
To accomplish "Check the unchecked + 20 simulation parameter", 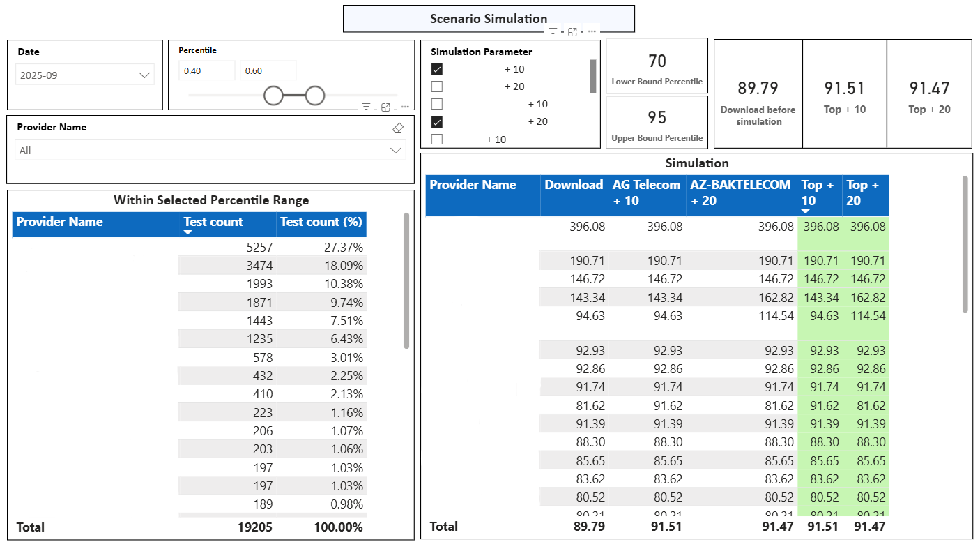I will coord(437,86).
